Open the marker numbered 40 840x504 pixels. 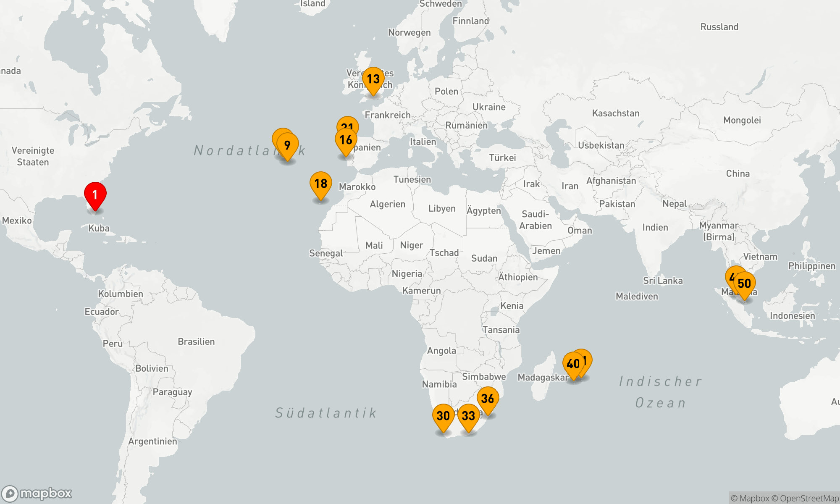(573, 364)
